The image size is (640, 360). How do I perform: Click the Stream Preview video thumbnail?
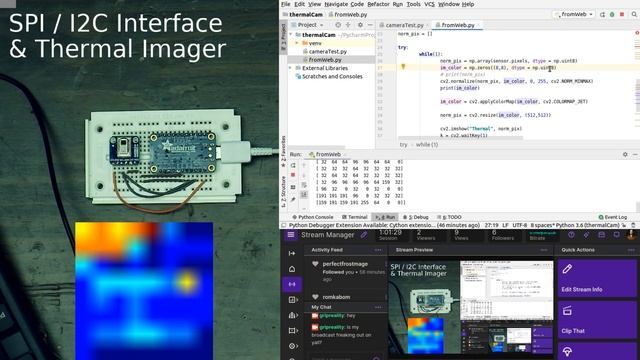(471, 307)
